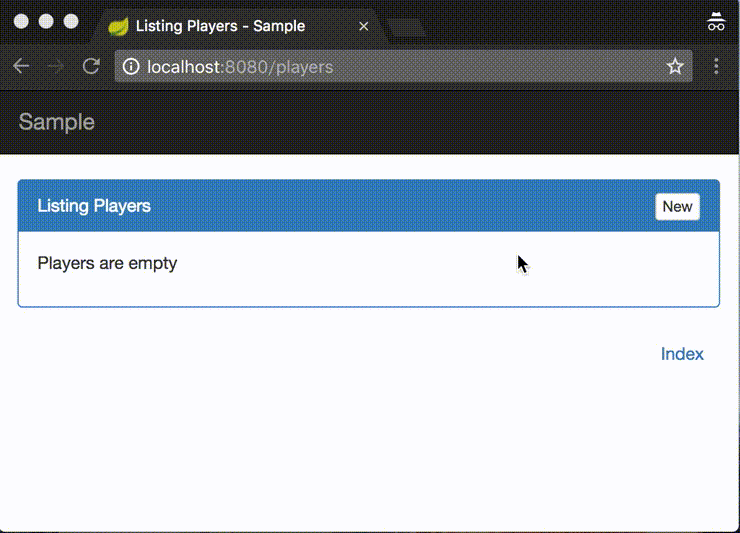Click the localhost:8080/players address field
The height and width of the screenshot is (533, 740).
pyautogui.click(x=404, y=66)
